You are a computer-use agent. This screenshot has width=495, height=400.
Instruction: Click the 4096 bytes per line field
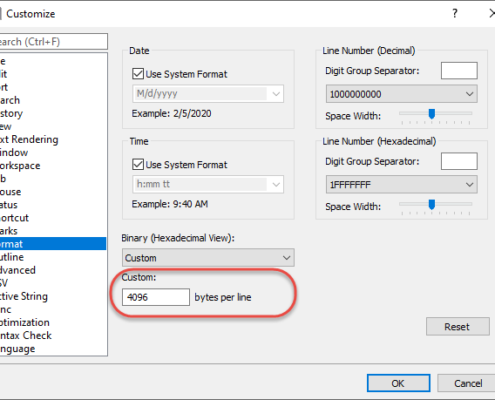pyautogui.click(x=156, y=297)
